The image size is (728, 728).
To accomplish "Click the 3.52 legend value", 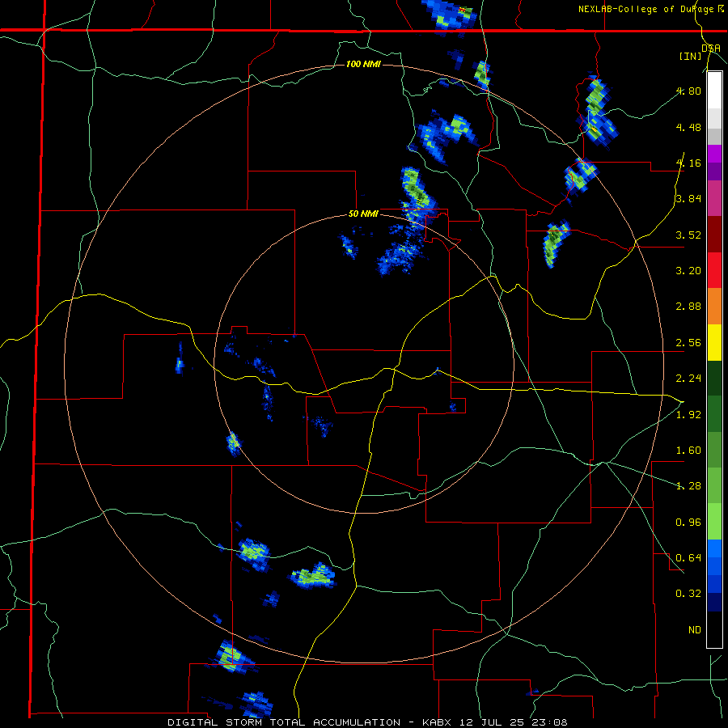I will (689, 235).
